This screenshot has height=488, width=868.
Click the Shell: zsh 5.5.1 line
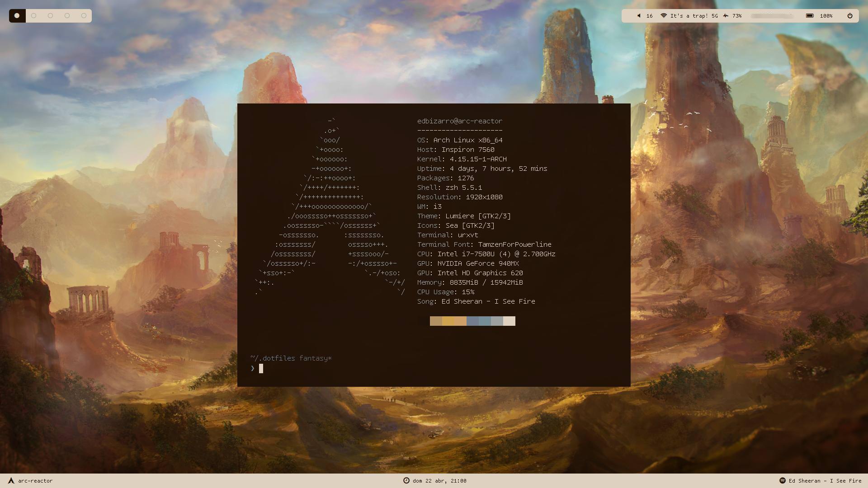(450, 188)
